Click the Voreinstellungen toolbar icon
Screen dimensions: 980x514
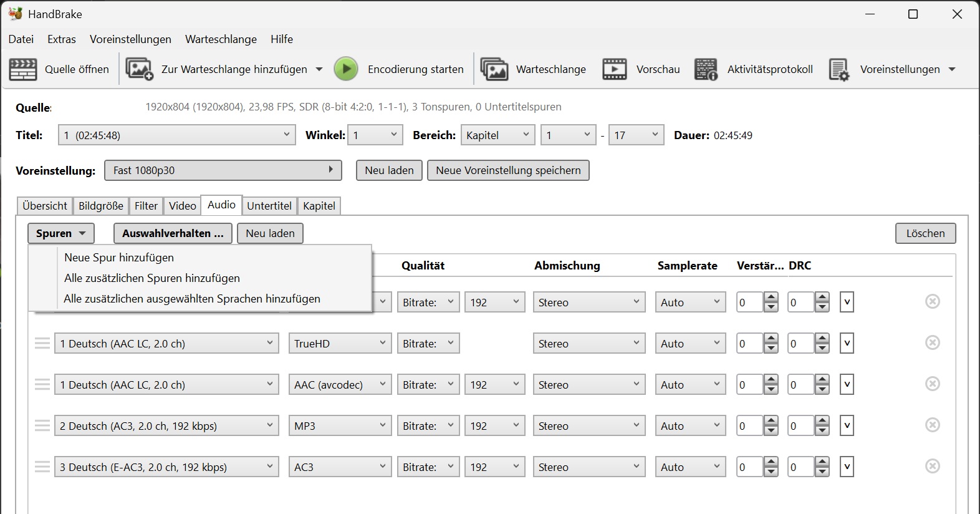839,69
